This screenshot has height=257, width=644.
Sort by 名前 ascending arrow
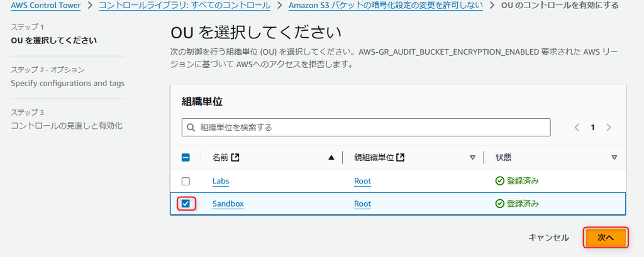tap(331, 158)
